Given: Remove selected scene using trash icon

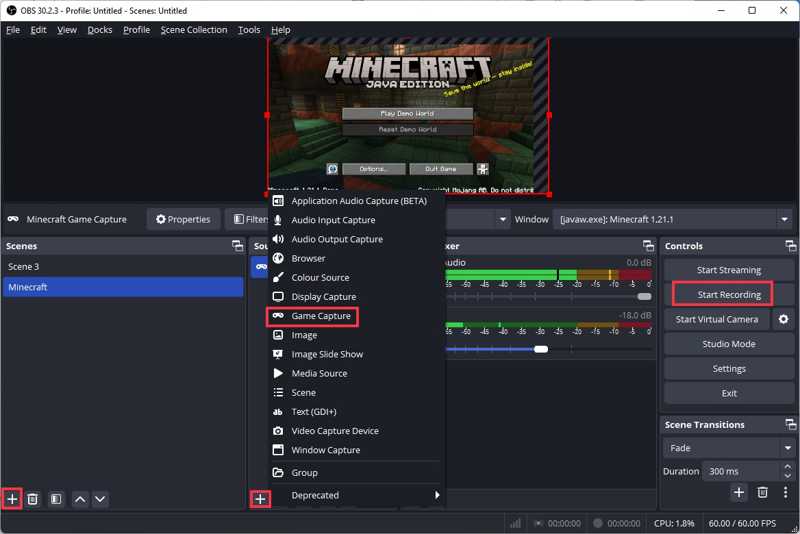Looking at the screenshot, I should [32, 498].
